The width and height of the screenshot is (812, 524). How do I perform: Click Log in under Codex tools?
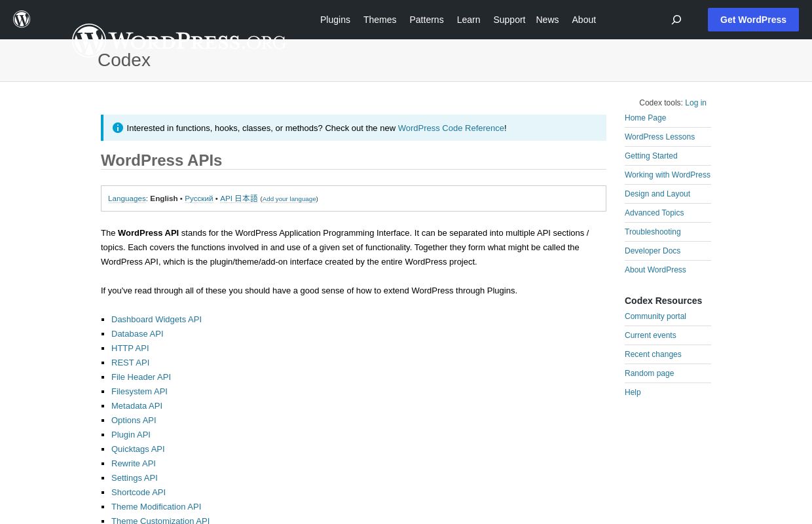coord(695,103)
